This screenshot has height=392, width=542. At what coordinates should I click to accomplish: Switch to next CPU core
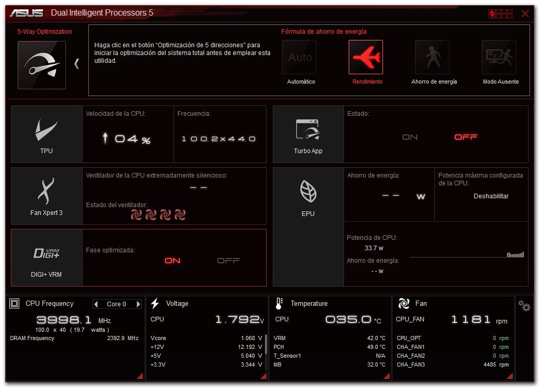(x=138, y=304)
